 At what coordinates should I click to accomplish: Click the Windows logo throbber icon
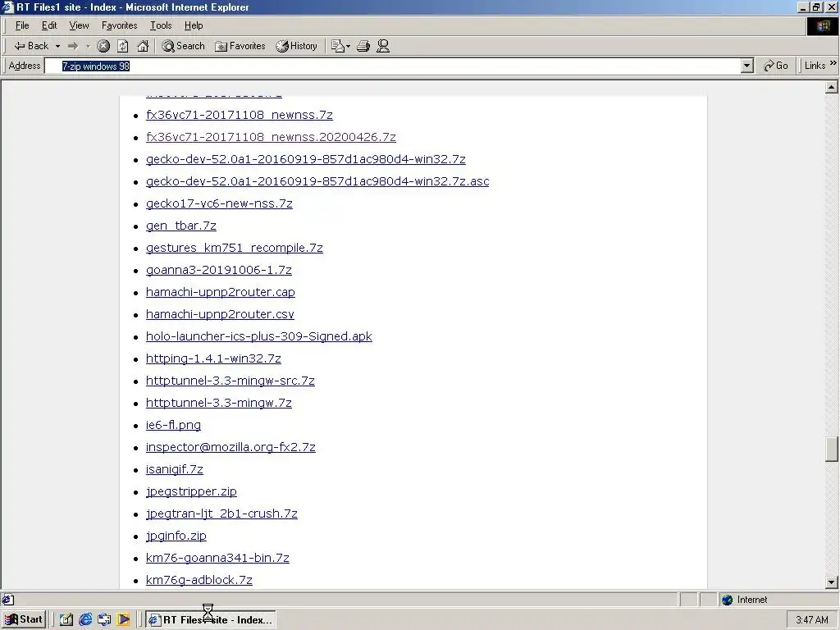pyautogui.click(x=823, y=26)
